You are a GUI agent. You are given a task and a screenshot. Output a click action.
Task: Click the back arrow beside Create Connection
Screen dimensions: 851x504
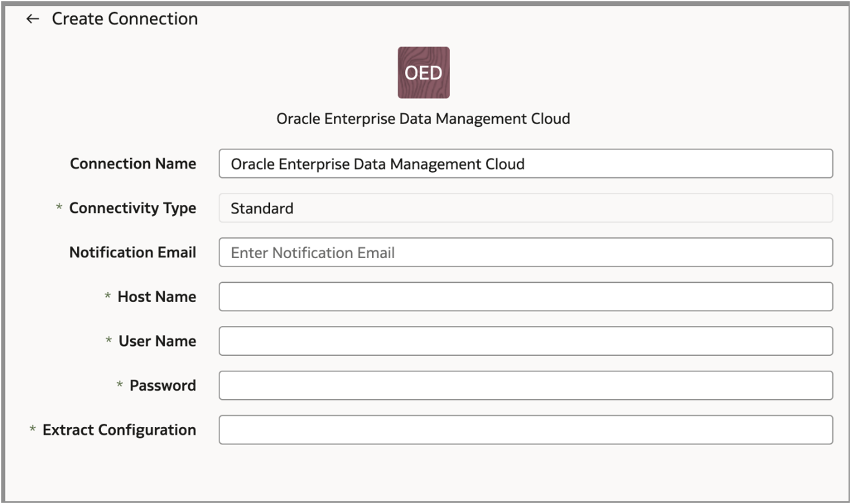(32, 19)
